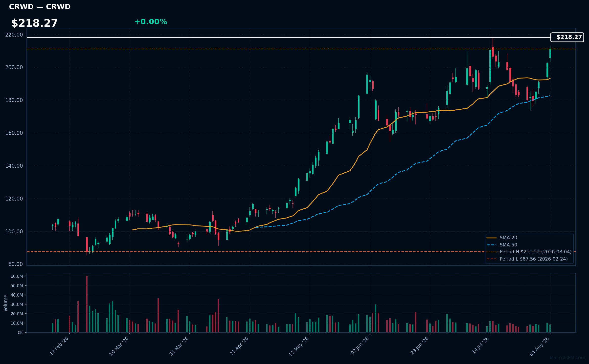Pick the 23 Jun '26 date label
Screen dimensions: 589x364
[x=420, y=346]
